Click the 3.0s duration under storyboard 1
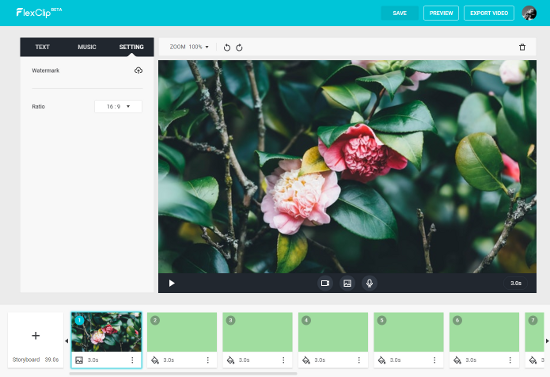This screenshot has width=550, height=377. coord(93,360)
